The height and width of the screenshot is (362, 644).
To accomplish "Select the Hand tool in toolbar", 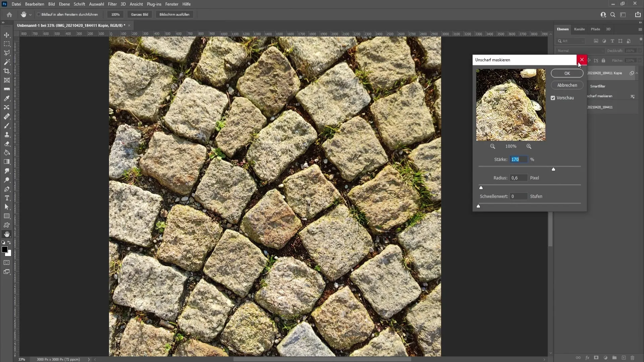I will [7, 234].
